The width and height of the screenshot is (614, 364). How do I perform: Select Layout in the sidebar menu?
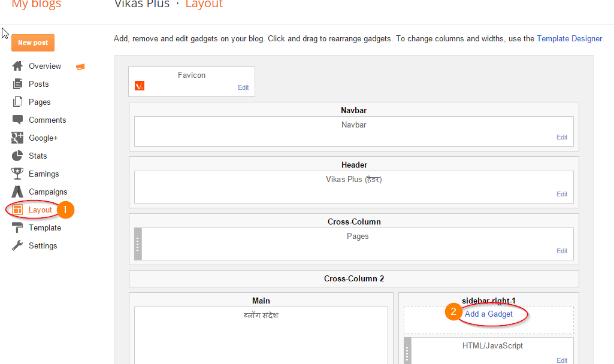point(40,210)
